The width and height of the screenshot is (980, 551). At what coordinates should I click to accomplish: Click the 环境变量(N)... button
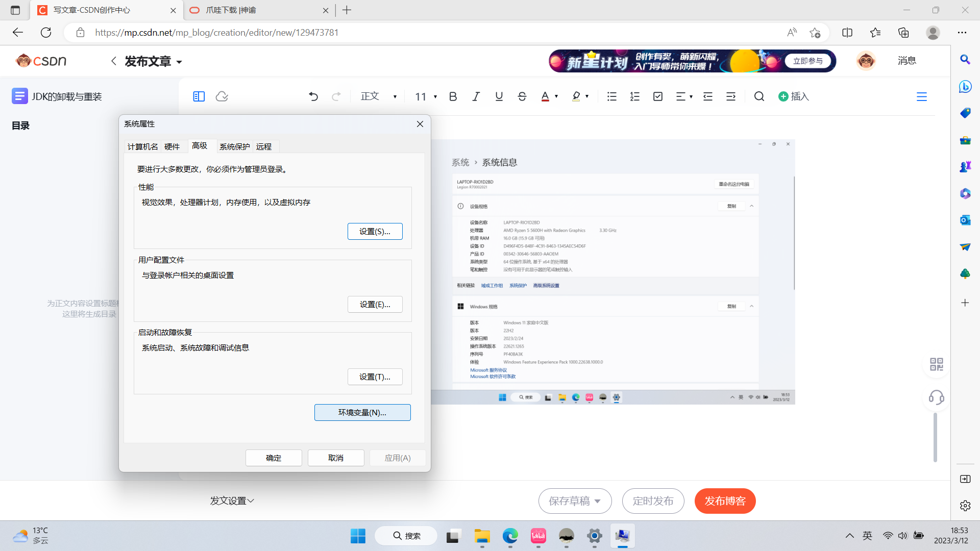click(x=362, y=412)
